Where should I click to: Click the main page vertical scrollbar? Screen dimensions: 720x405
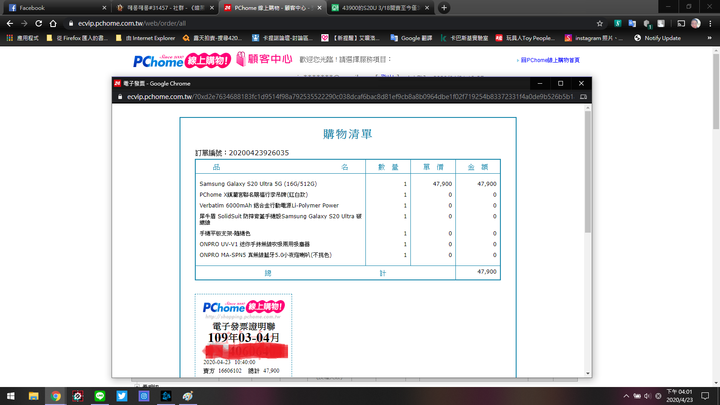point(716,92)
